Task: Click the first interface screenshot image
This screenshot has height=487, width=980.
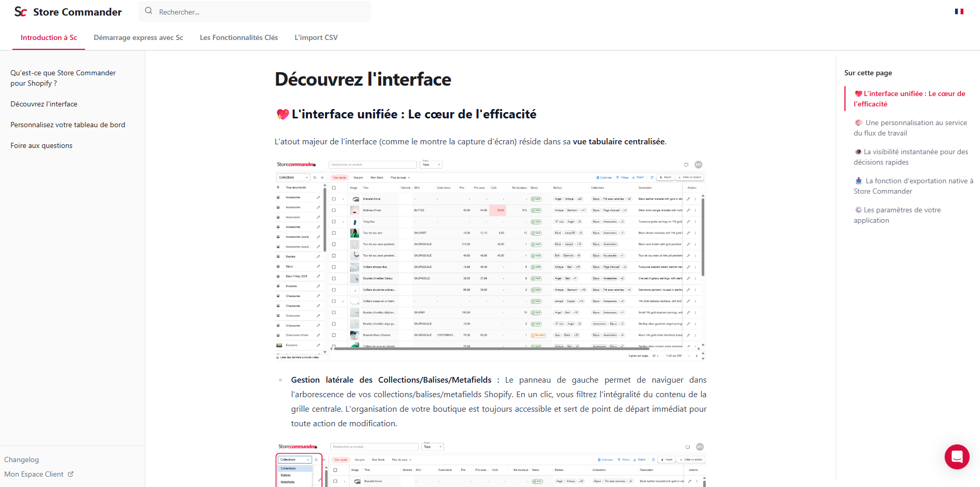Action: click(x=490, y=260)
